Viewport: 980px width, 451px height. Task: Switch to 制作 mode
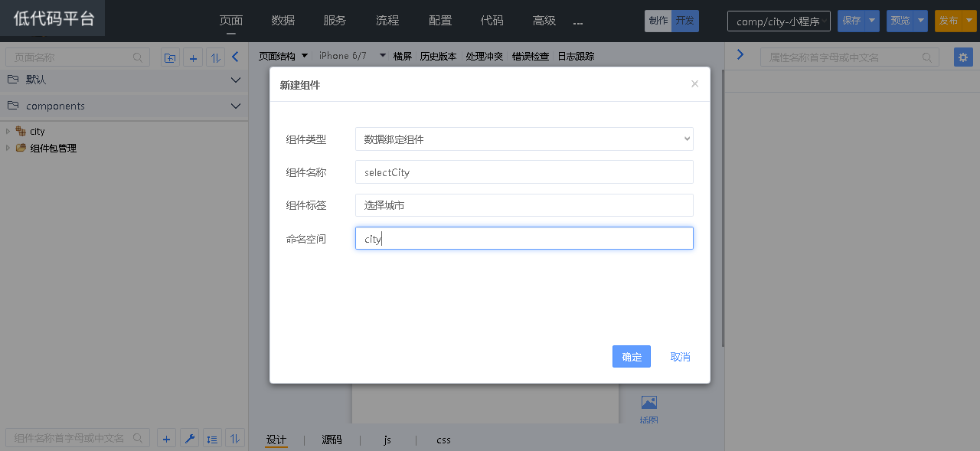pos(658,21)
